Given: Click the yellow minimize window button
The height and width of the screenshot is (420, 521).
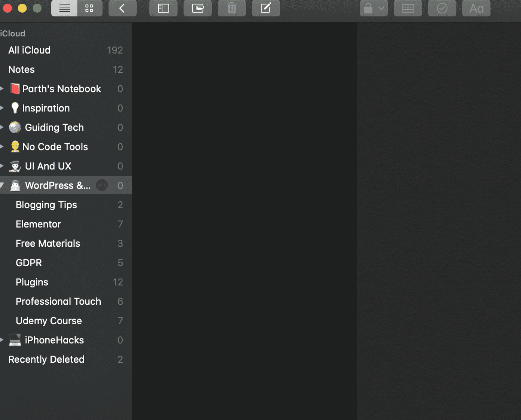Looking at the screenshot, I should coord(22,8).
